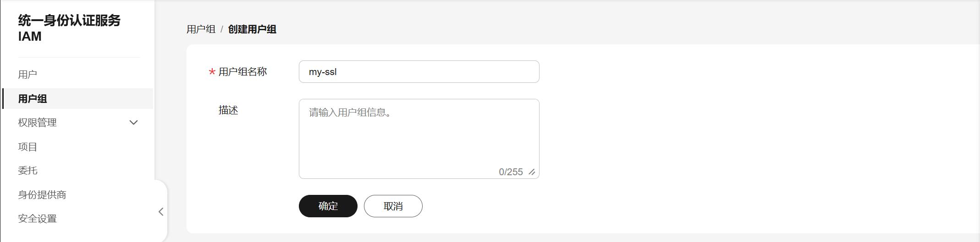Confirm with the 确定 button
Screen dimensions: 980x242
pyautogui.click(x=328, y=206)
